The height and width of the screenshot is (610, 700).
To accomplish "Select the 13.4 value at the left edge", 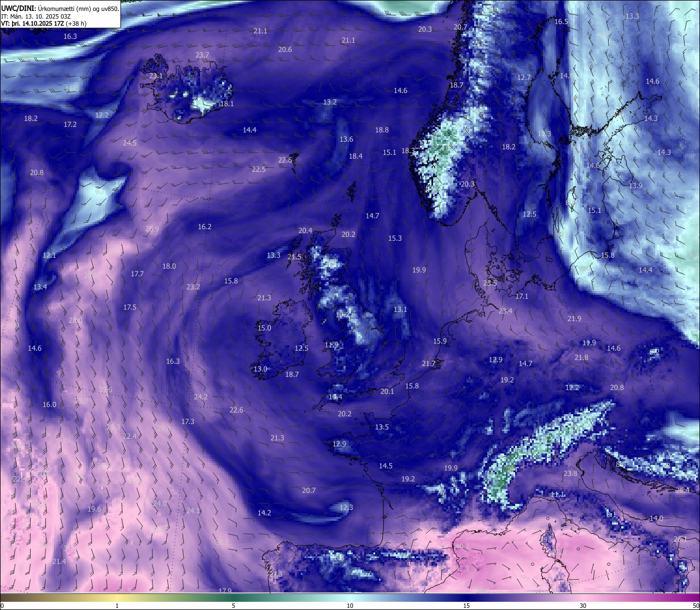I will 40,287.
